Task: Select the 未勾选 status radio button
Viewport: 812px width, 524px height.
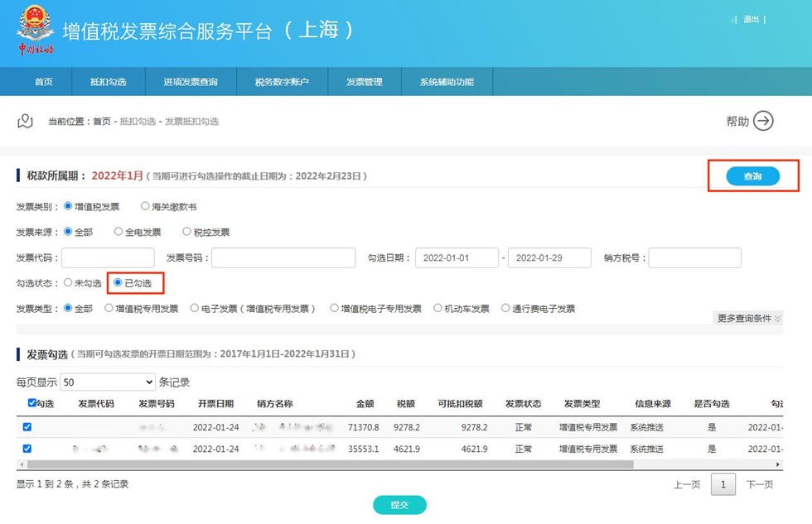Action: point(68,283)
